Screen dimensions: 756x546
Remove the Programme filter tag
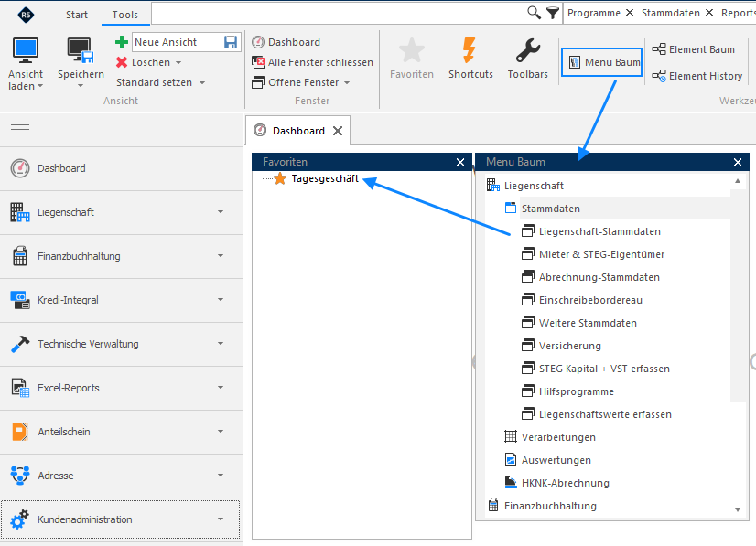point(630,13)
